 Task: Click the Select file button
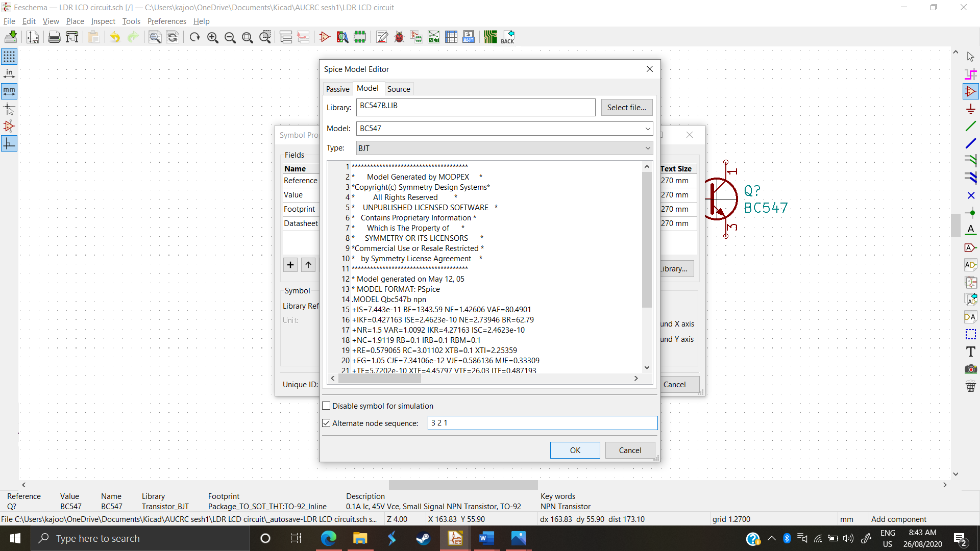tap(627, 107)
